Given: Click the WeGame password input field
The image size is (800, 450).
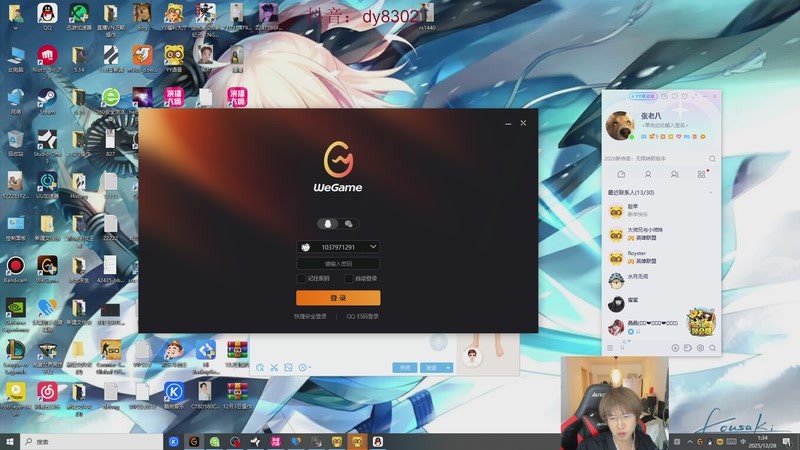Looking at the screenshot, I should [x=338, y=264].
